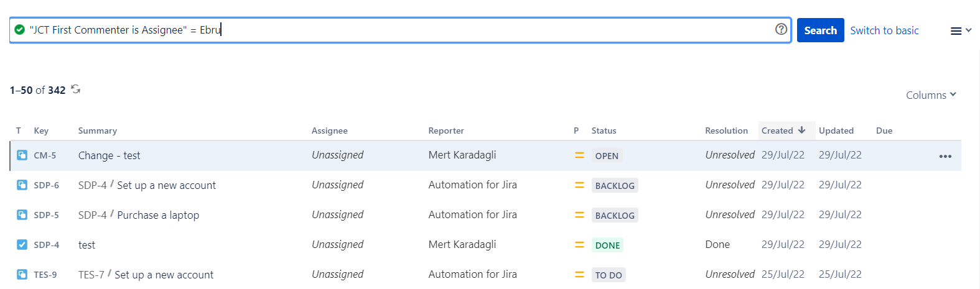This screenshot has height=289, width=980.
Task: Click the Search button
Action: pyautogui.click(x=820, y=30)
